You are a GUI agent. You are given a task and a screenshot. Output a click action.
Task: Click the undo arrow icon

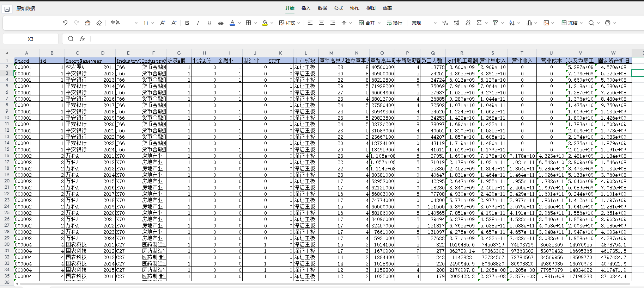[65, 23]
